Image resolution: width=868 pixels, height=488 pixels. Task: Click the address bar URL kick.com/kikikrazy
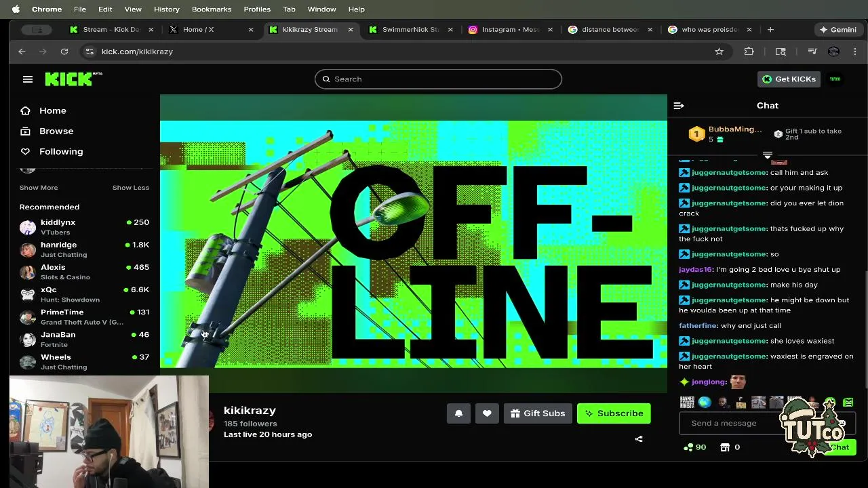click(x=137, y=52)
